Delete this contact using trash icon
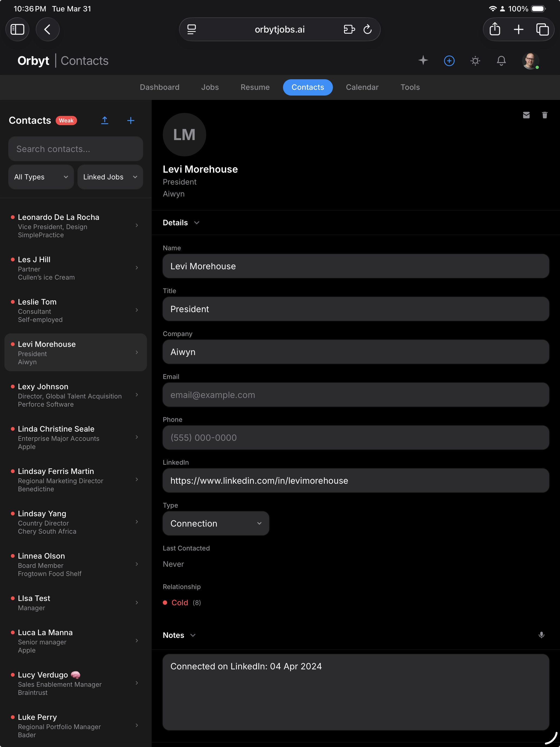Image resolution: width=560 pixels, height=747 pixels. [545, 115]
